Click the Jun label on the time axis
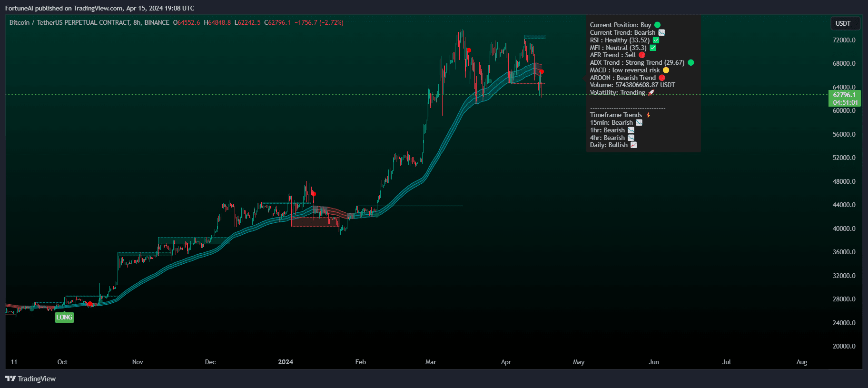868x388 pixels. pyautogui.click(x=654, y=362)
